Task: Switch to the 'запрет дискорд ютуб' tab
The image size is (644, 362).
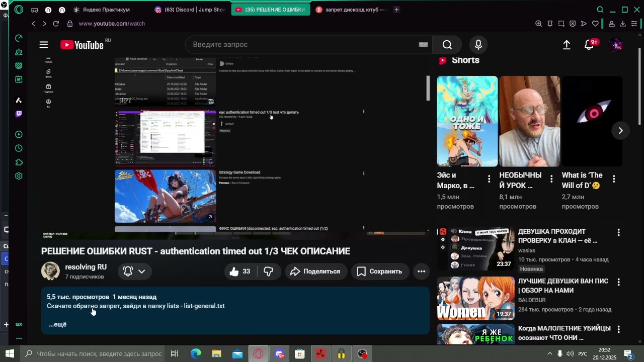Action: click(351, 10)
